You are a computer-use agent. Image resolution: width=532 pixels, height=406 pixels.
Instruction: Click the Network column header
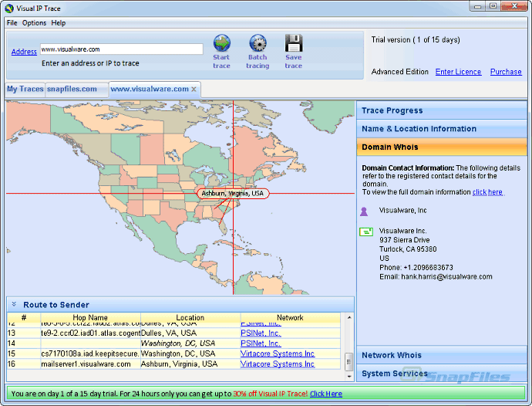coord(290,318)
